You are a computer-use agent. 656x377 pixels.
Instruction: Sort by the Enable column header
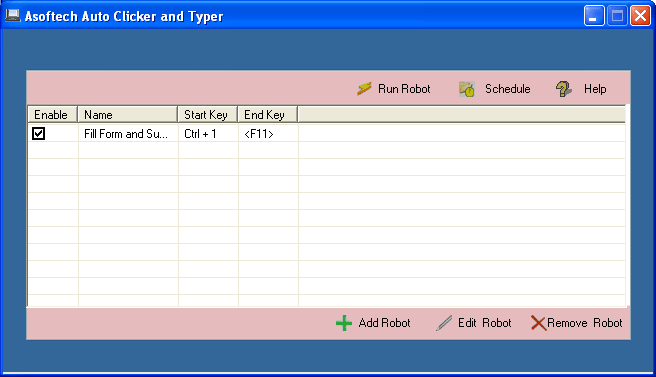click(x=53, y=114)
